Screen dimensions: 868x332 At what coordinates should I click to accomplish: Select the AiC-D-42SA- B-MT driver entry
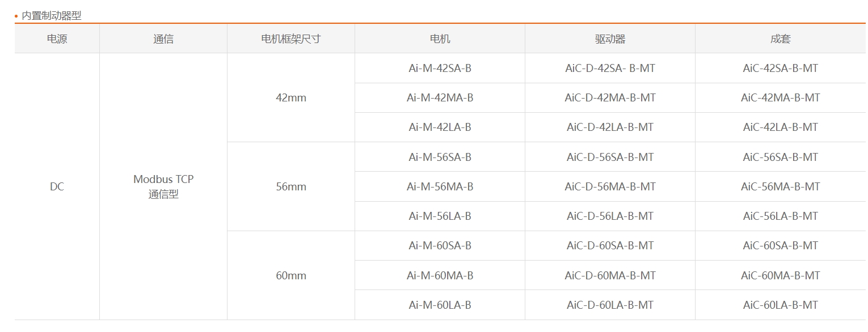tap(610, 68)
